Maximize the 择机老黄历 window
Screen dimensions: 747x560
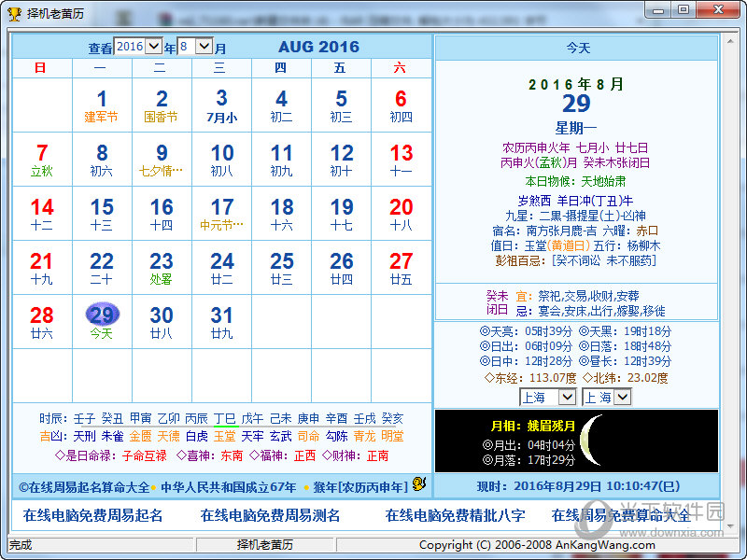point(684,9)
